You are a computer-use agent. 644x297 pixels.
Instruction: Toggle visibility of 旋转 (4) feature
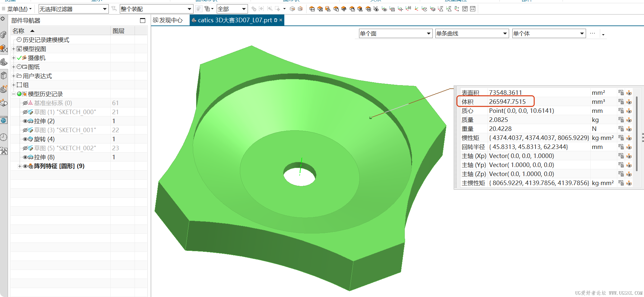pos(25,139)
